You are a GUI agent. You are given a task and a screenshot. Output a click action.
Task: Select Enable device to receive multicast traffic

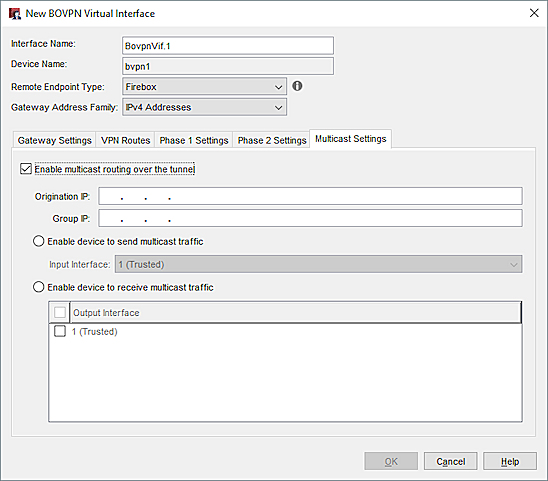(38, 287)
